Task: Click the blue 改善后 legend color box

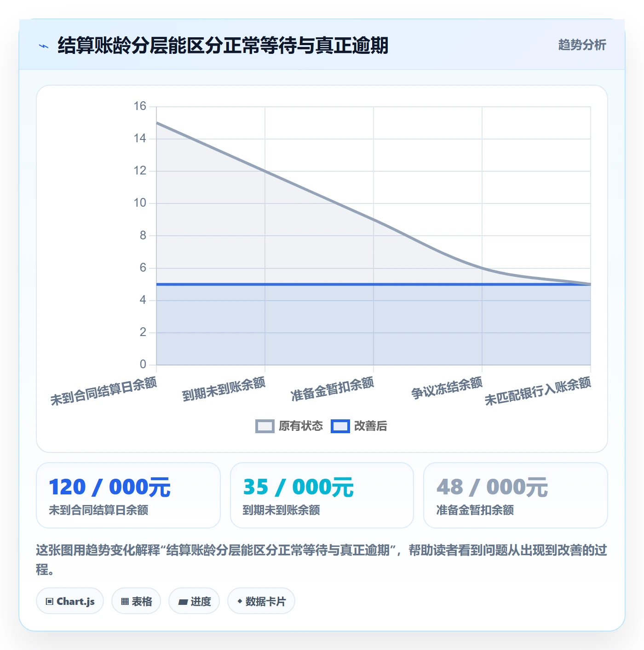Action: pyautogui.click(x=340, y=426)
